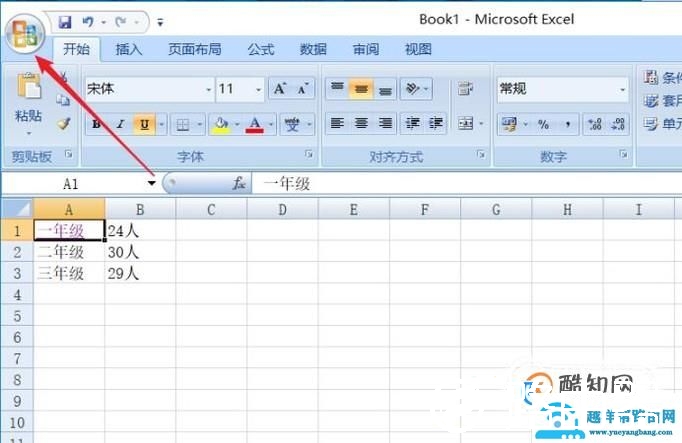Expand the borders dropdown arrow
The image size is (682, 443).
coord(200,125)
